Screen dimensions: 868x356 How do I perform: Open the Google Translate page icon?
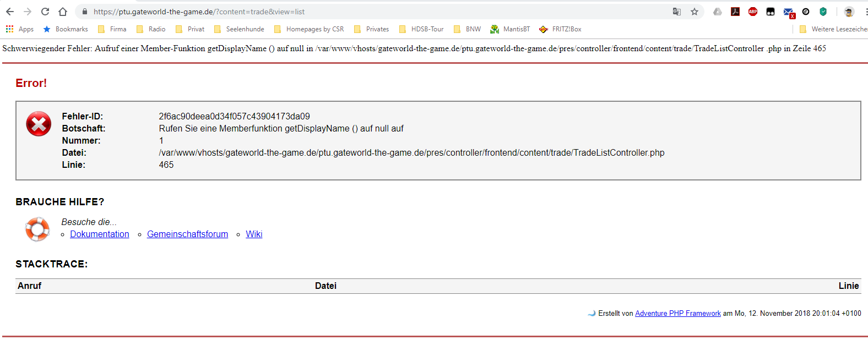[677, 12]
